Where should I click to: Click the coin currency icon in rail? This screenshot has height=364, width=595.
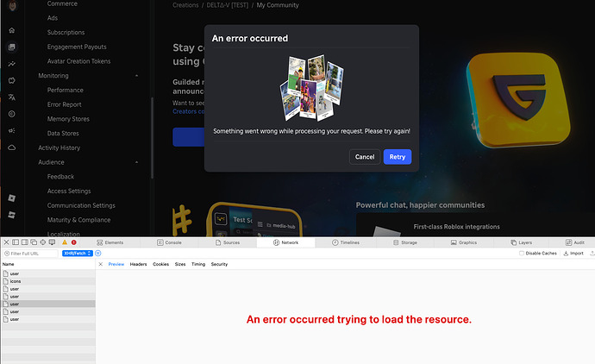[12, 114]
